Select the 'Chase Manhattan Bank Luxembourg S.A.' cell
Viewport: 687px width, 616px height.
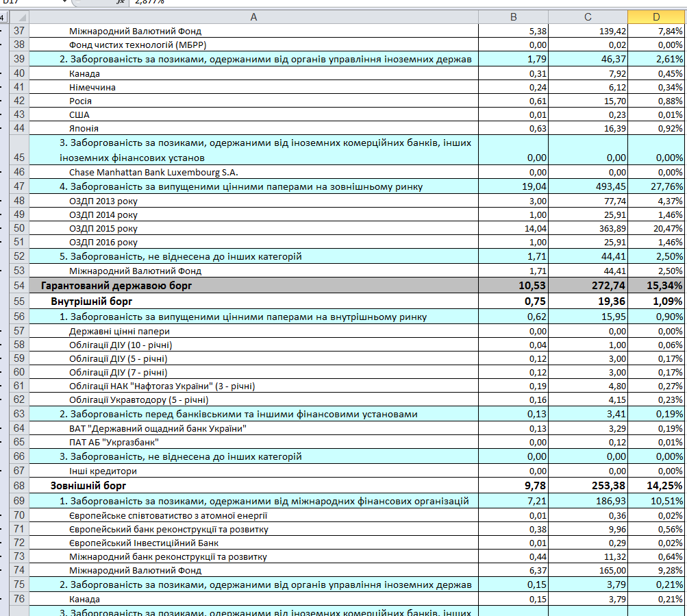153,173
